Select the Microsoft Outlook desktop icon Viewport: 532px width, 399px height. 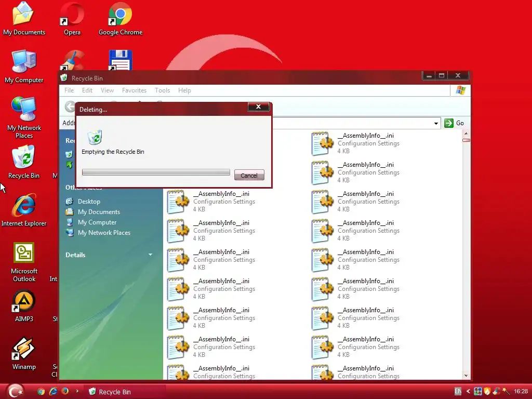point(24,262)
